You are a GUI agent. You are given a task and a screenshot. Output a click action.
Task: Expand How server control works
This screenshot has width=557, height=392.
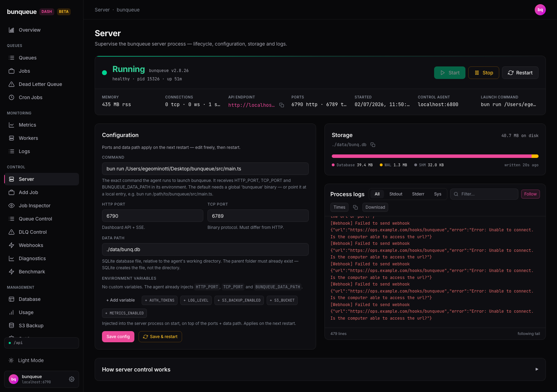pos(320,369)
